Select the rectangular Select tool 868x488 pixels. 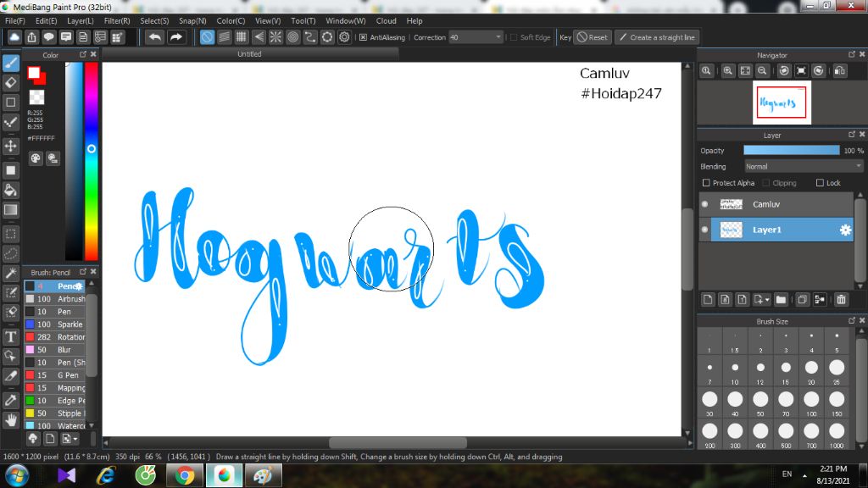coord(10,234)
